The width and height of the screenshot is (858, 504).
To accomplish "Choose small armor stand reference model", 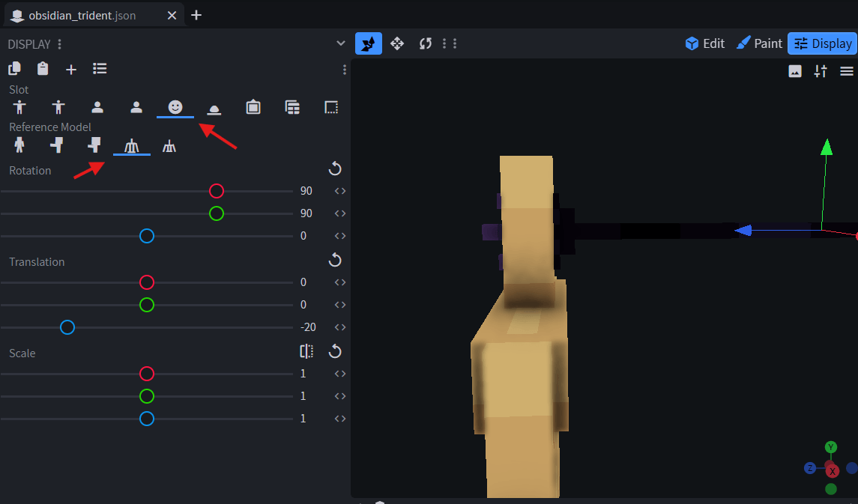I will tap(169, 146).
